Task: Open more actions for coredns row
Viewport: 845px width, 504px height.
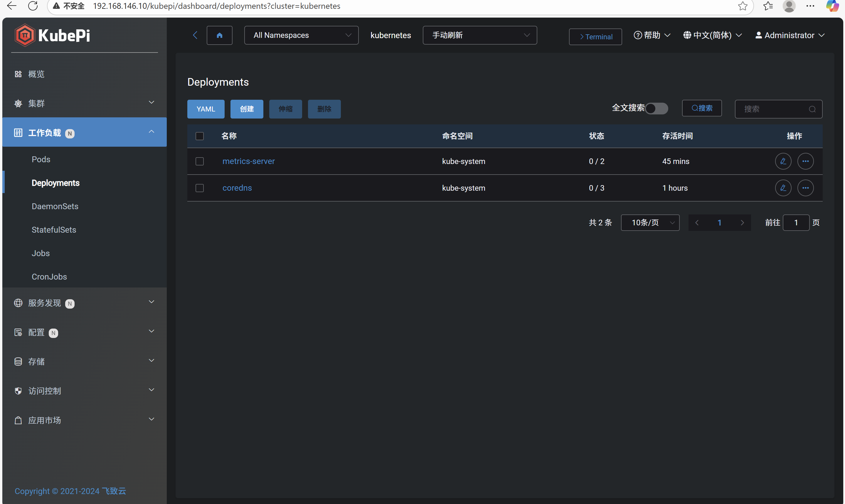Action: click(x=805, y=188)
